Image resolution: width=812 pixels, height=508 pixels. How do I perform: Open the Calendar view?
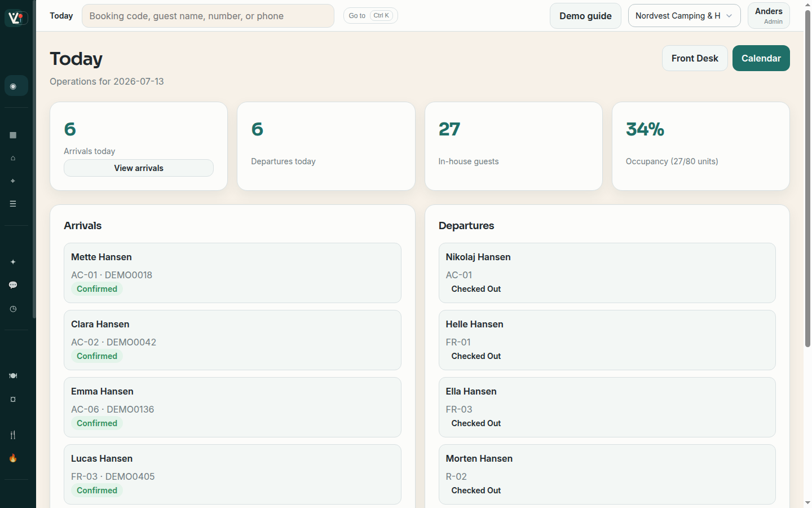[761, 58]
